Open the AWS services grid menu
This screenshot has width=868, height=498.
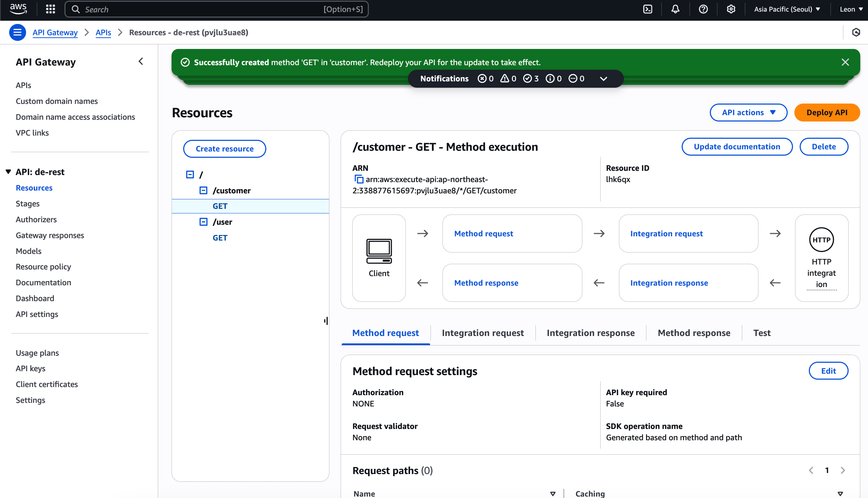50,9
